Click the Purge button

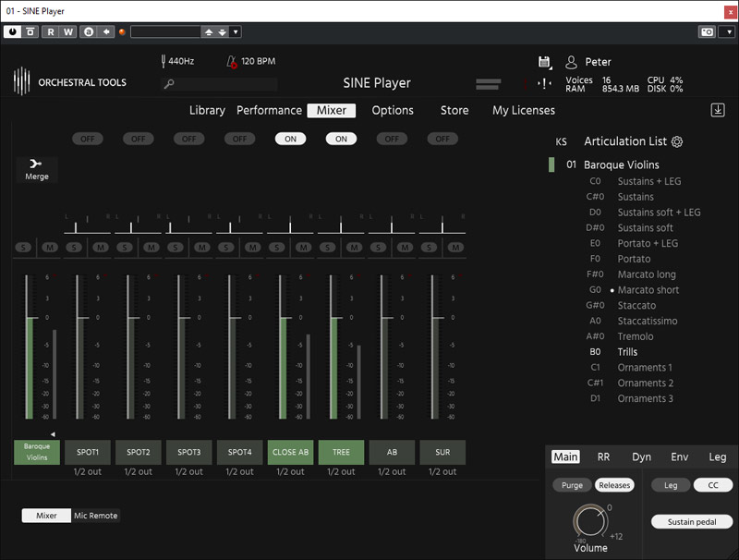click(572, 485)
